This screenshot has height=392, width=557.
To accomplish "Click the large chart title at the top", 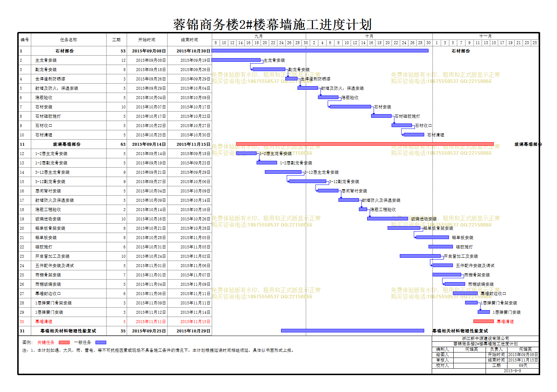I will (x=272, y=24).
